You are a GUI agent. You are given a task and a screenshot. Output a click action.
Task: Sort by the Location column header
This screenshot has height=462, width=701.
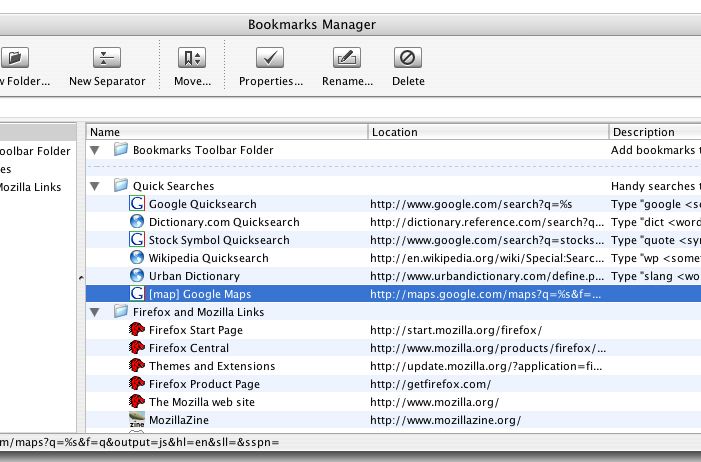[488, 132]
